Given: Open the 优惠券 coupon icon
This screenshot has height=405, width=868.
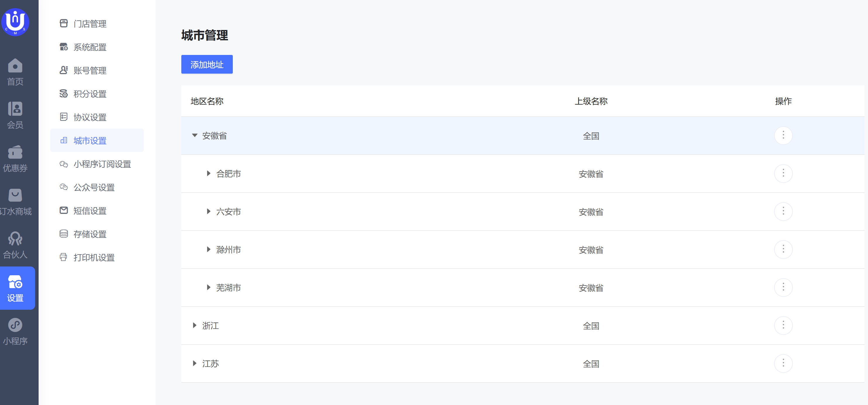Looking at the screenshot, I should (15, 153).
